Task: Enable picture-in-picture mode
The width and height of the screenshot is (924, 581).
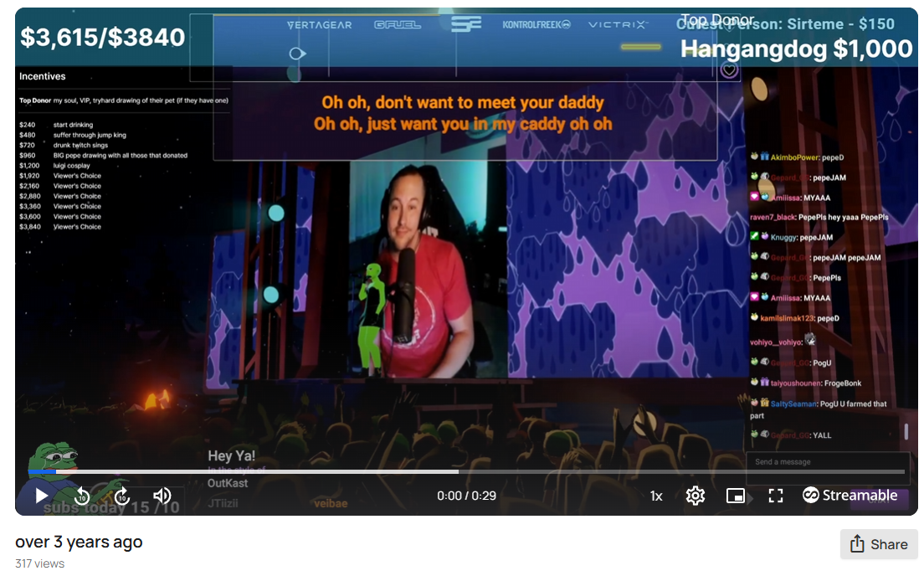Action: [736, 496]
